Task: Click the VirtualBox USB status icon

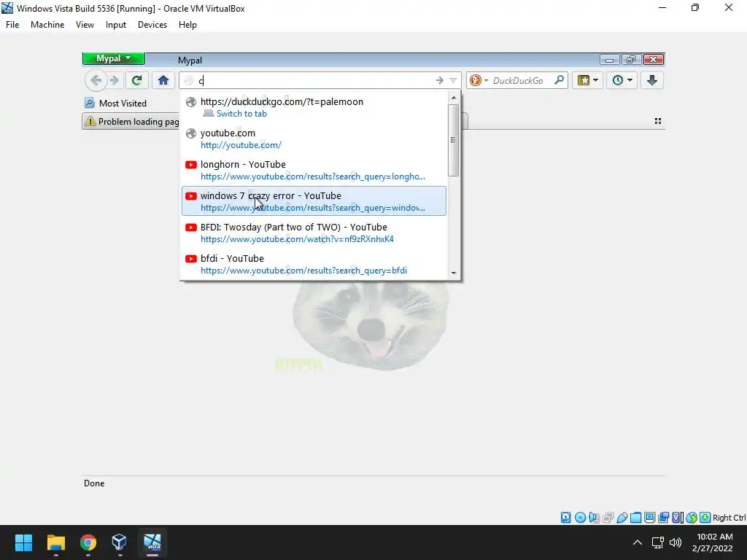Action: (x=622, y=518)
